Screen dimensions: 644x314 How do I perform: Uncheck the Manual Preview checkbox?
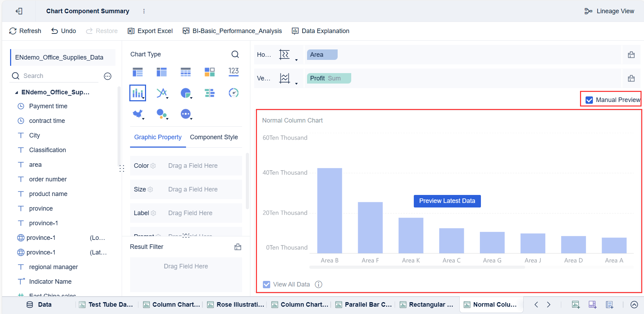589,100
